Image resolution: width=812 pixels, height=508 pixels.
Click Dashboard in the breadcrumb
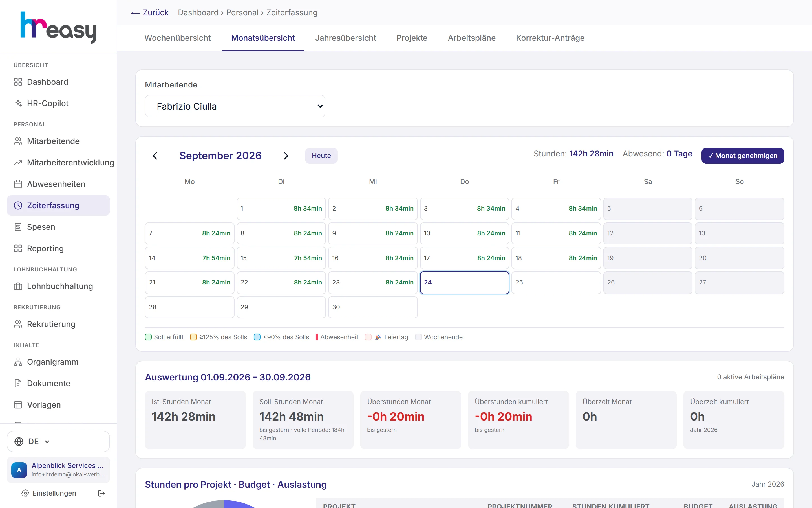(198, 13)
